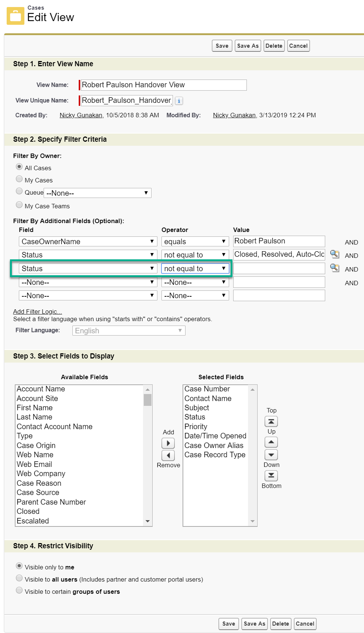Move selected field Down one position
This screenshot has height=633, width=364.
pos(271,455)
